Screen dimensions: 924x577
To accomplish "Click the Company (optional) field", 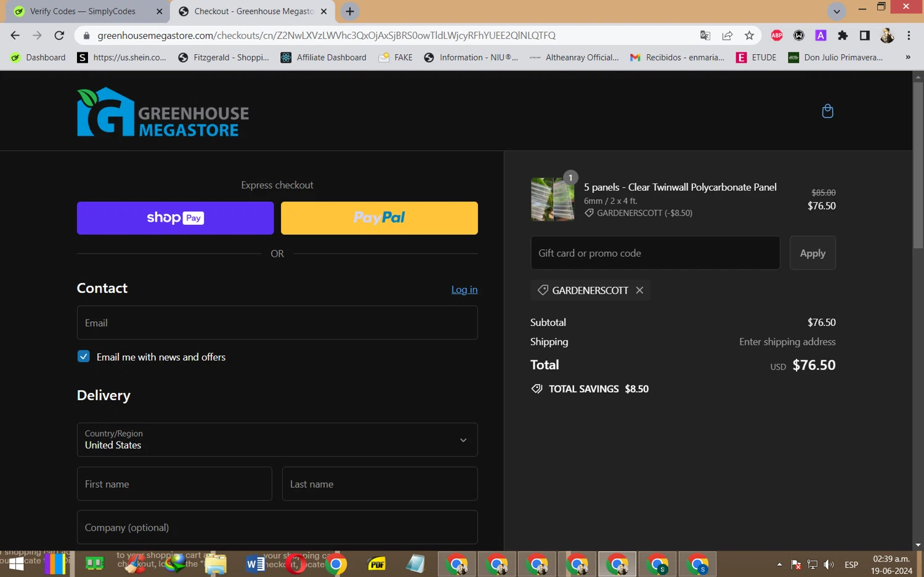I will tap(277, 528).
